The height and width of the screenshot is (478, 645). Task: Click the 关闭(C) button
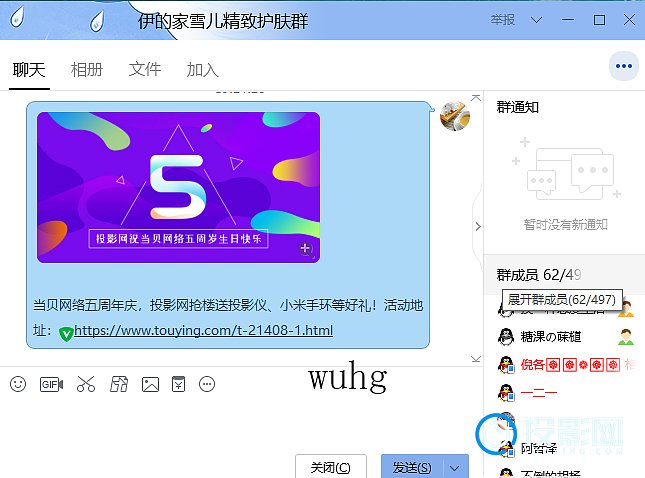point(331,467)
